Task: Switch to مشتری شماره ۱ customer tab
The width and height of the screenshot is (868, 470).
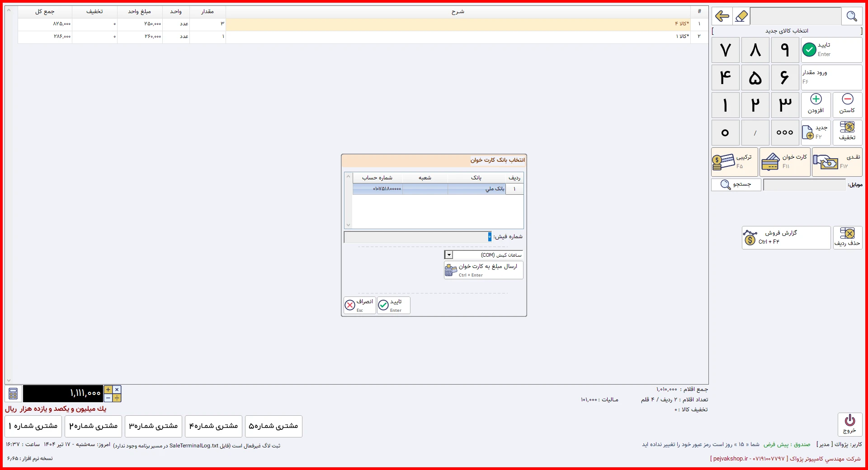Action: pos(32,426)
